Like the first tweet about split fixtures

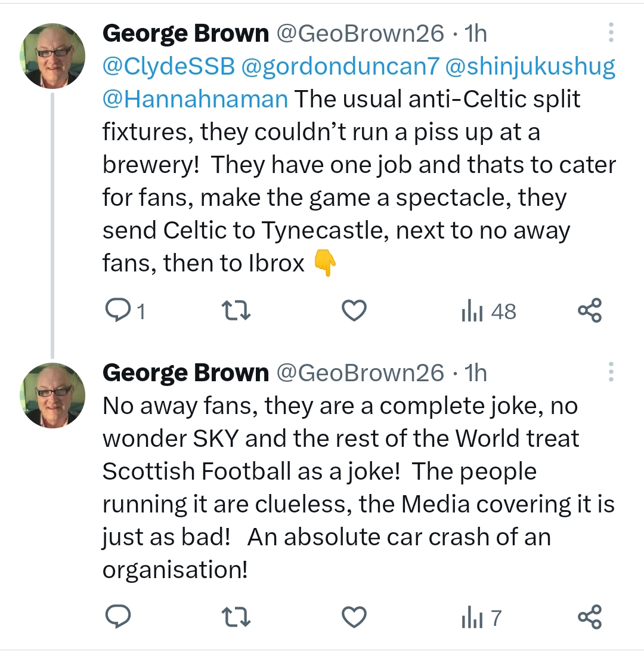point(354,311)
